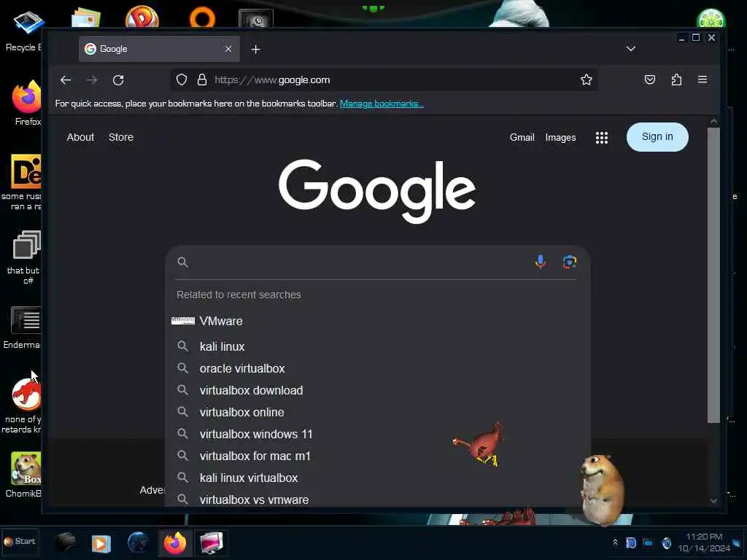Save to Pocket icon in toolbar
The height and width of the screenshot is (560, 747).
pyautogui.click(x=650, y=79)
